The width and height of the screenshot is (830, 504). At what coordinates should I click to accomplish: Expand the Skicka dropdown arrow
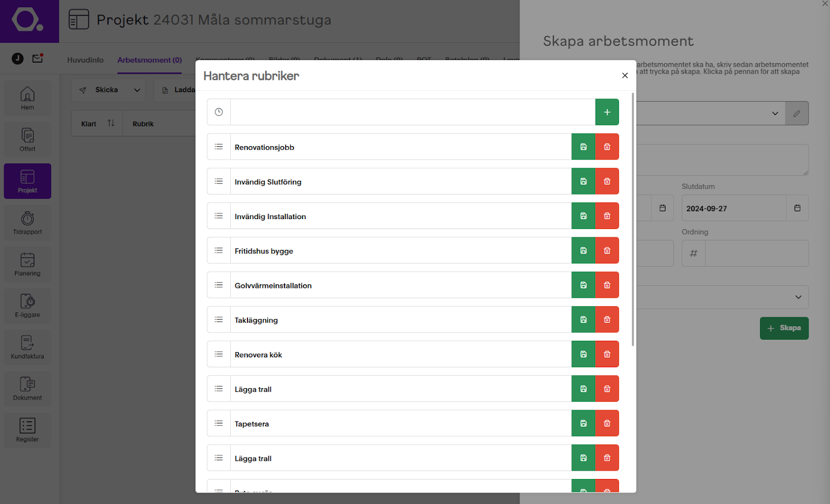[137, 90]
